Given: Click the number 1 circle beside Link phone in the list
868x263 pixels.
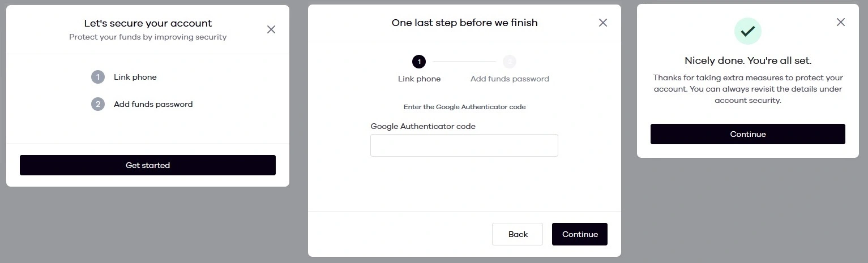Looking at the screenshot, I should coord(98,77).
